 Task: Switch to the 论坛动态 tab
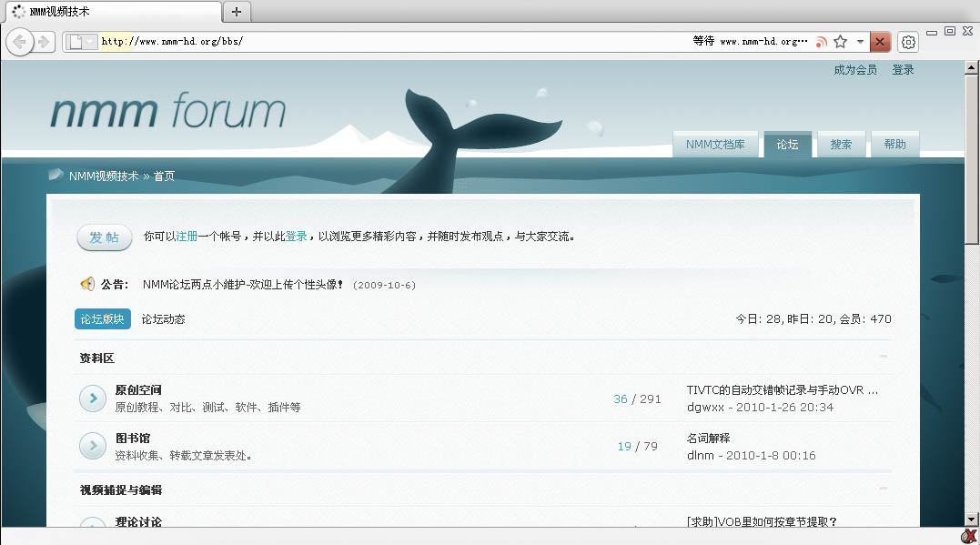(x=163, y=318)
